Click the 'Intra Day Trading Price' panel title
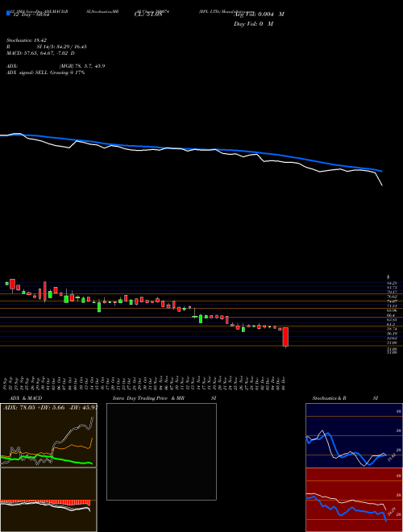403x532 pixels. 141,398
